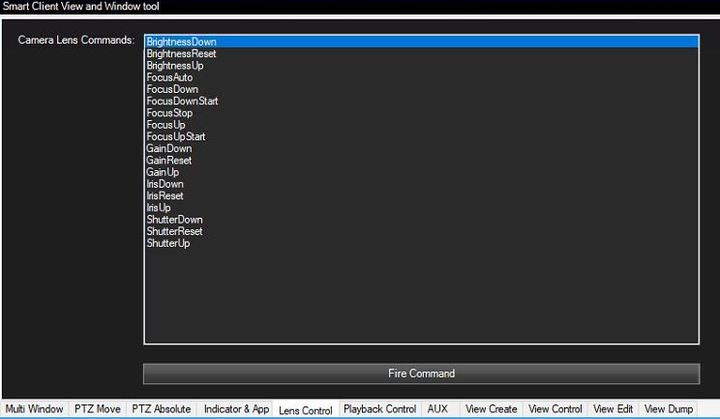Open the Indicator & App tab
720x419 pixels.
point(236,409)
